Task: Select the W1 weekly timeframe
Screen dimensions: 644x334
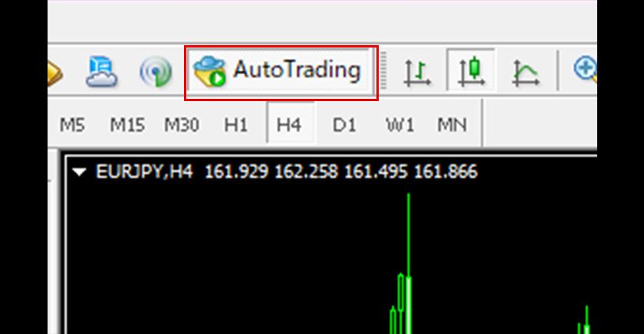Action: [398, 124]
